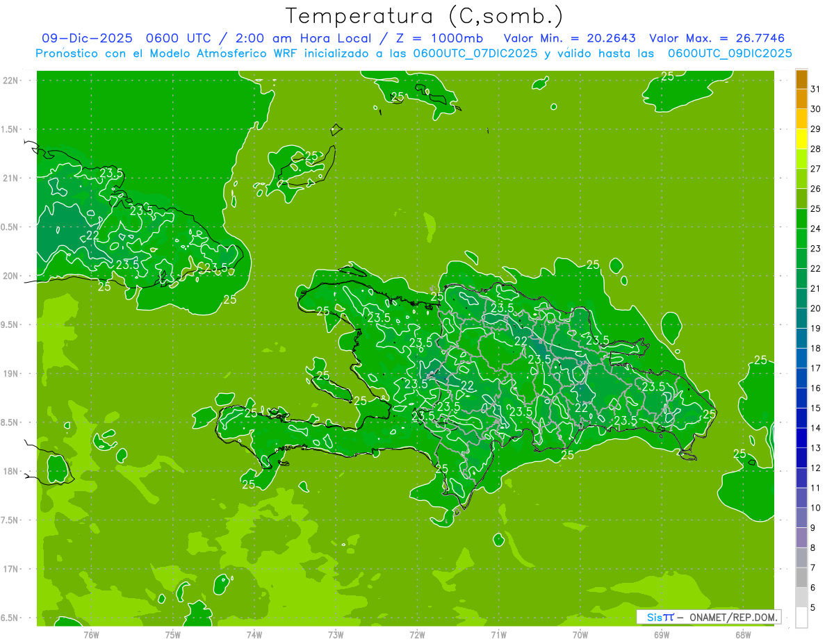
Task: Click the '19N' latitude axis label
Action: [x=10, y=374]
